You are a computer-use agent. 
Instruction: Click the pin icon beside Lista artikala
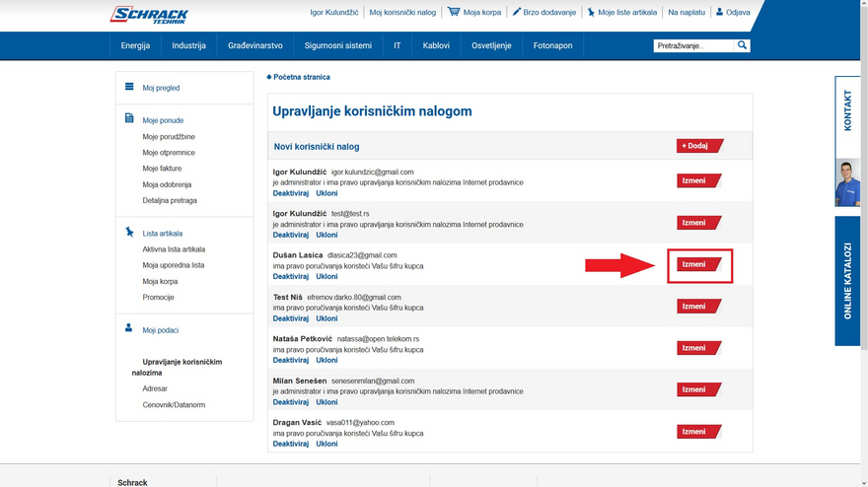(x=129, y=232)
